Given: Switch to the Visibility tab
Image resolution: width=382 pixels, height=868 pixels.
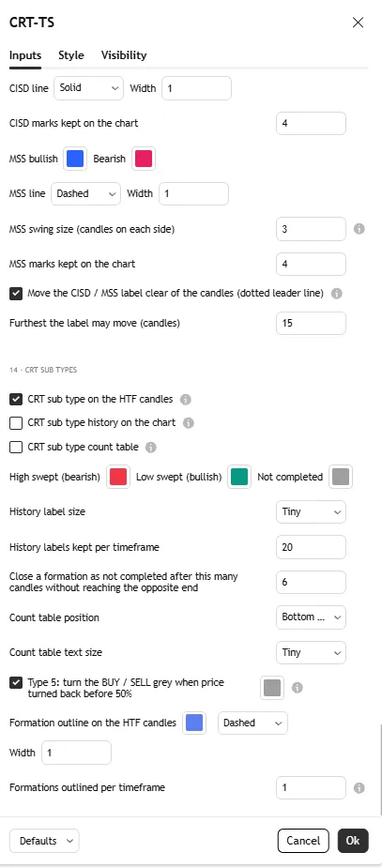Looking at the screenshot, I should pyautogui.click(x=124, y=55).
